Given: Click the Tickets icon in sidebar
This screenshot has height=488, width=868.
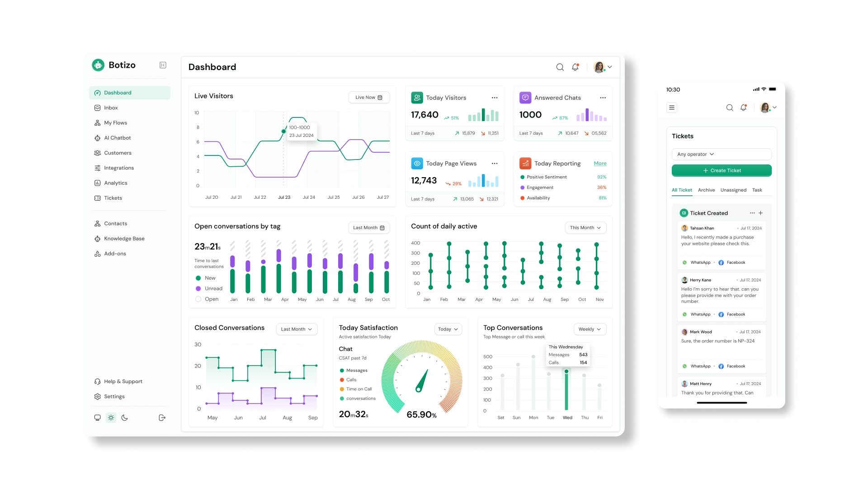Looking at the screenshot, I should tap(97, 197).
